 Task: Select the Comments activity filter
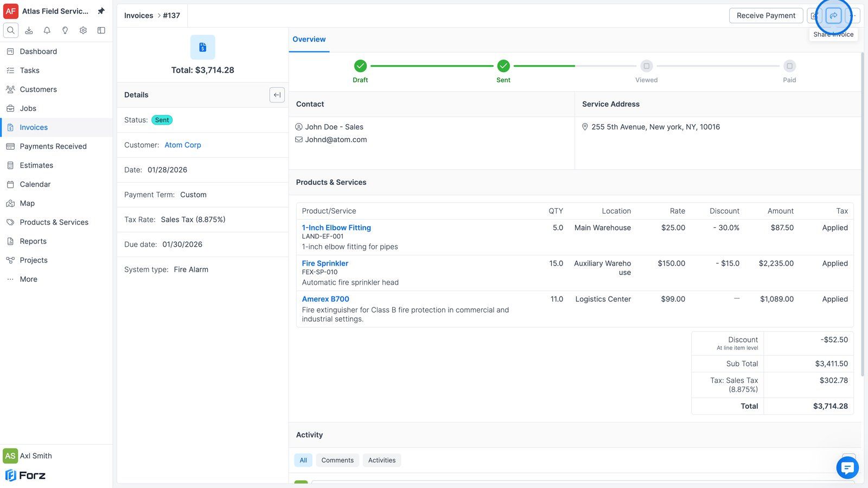337,460
